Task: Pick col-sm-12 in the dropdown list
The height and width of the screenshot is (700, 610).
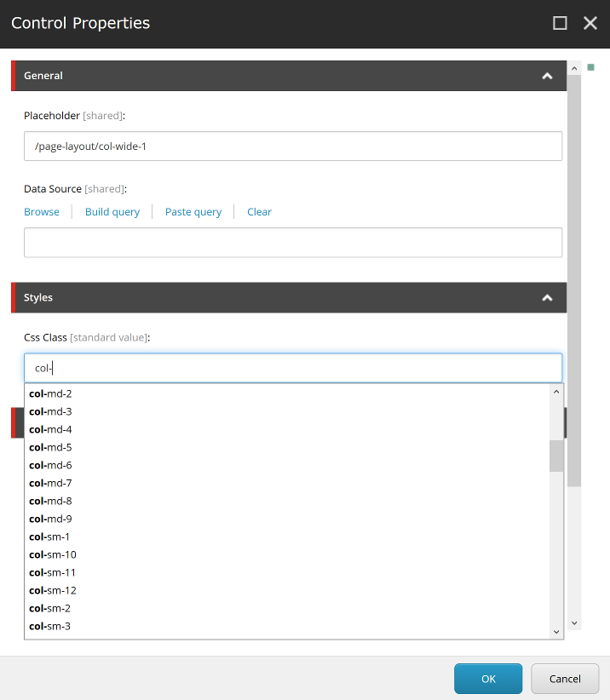Action: tap(287, 590)
